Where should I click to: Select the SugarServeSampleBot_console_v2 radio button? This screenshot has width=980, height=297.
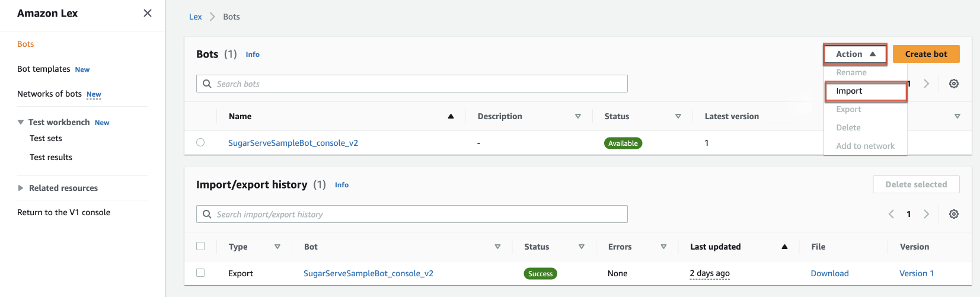pyautogui.click(x=200, y=142)
